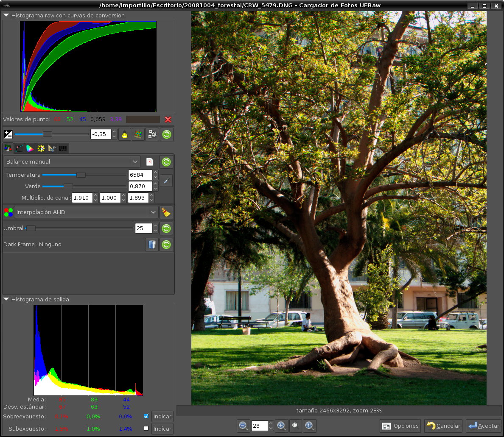Click the Umbral value field 25
The height and width of the screenshot is (437, 504).
143,228
